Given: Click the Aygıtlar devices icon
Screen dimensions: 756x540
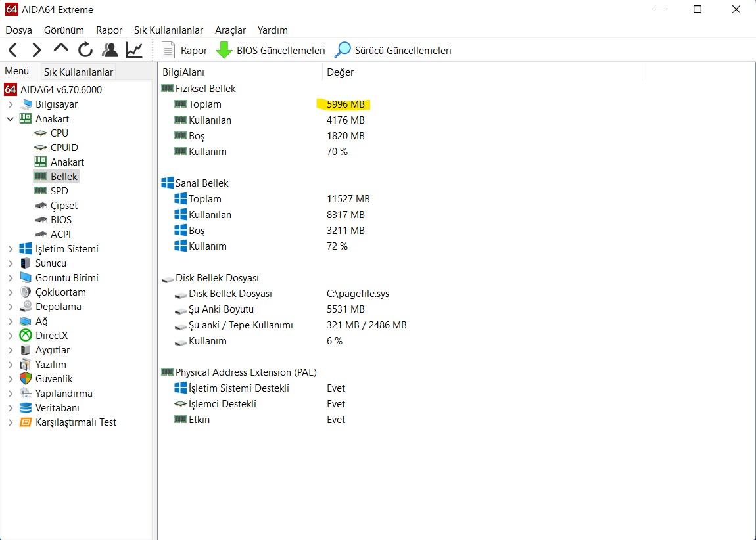Looking at the screenshot, I should (x=26, y=349).
